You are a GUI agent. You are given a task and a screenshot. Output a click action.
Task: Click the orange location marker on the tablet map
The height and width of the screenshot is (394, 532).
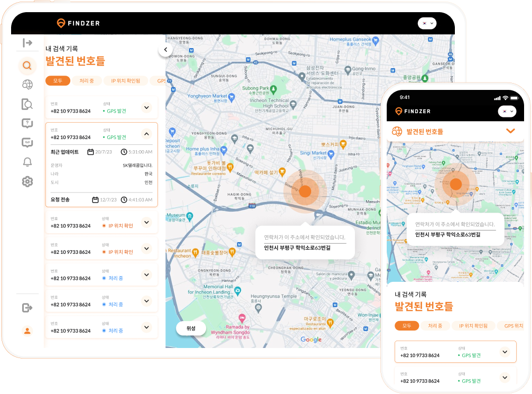304,191
